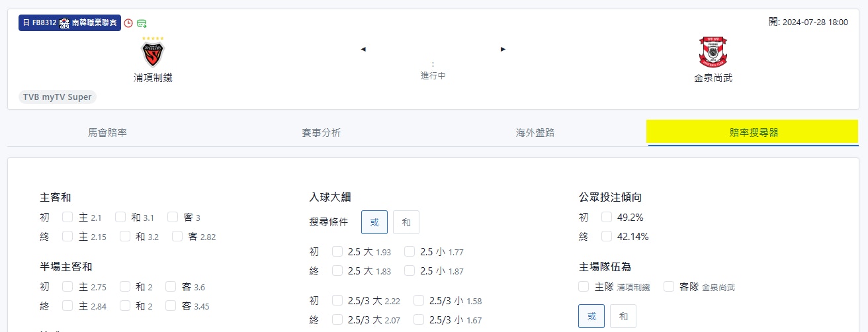Open the 馬會賠率 tab
The width and height of the screenshot is (868, 332).
pos(107,132)
